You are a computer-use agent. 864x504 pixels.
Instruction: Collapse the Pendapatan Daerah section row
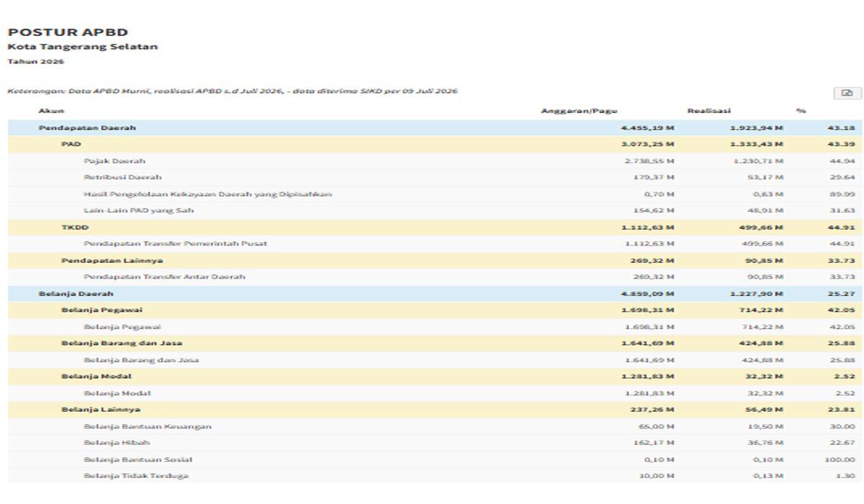(432, 127)
